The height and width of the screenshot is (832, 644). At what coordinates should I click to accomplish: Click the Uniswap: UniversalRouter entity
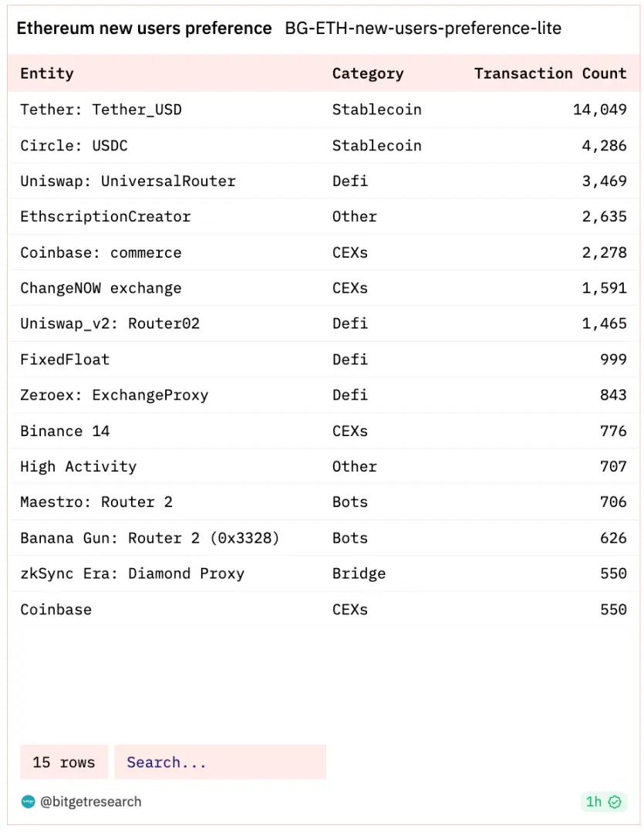128,181
